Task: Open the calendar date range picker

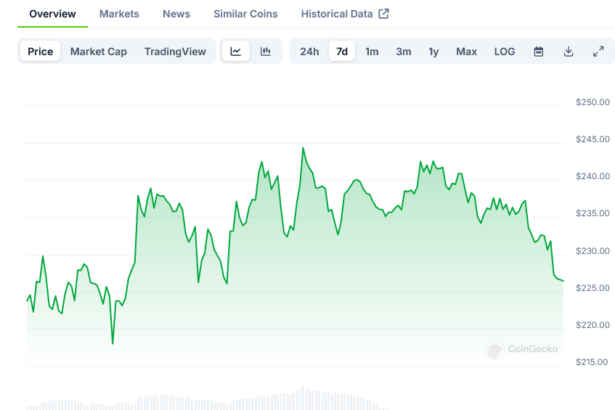Action: (538, 52)
